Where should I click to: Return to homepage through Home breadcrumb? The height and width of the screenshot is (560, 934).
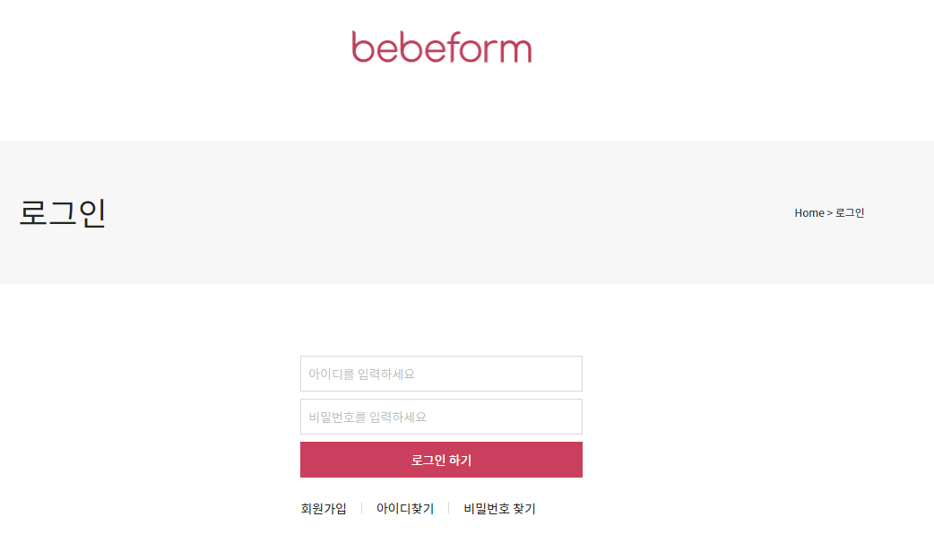(808, 212)
